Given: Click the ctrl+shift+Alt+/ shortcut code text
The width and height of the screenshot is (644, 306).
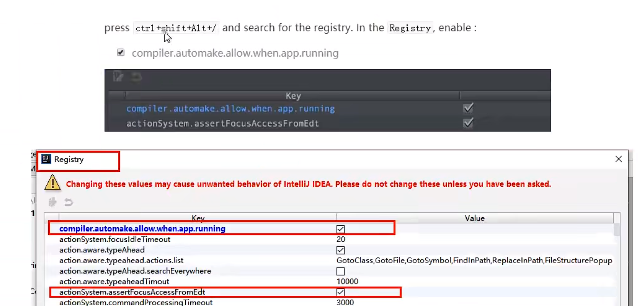Looking at the screenshot, I should pos(176,28).
